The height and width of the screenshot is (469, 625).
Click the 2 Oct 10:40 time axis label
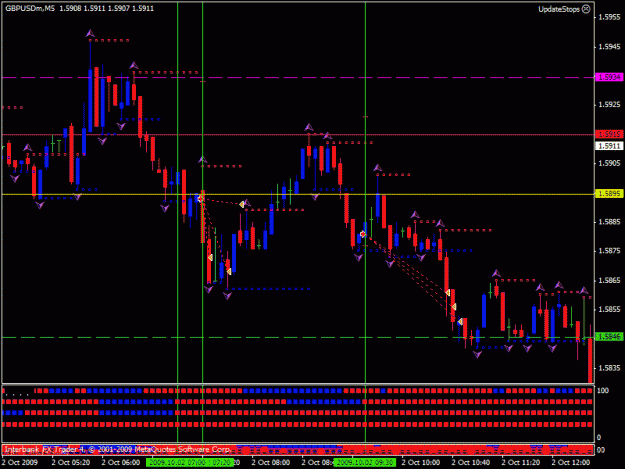471,463
